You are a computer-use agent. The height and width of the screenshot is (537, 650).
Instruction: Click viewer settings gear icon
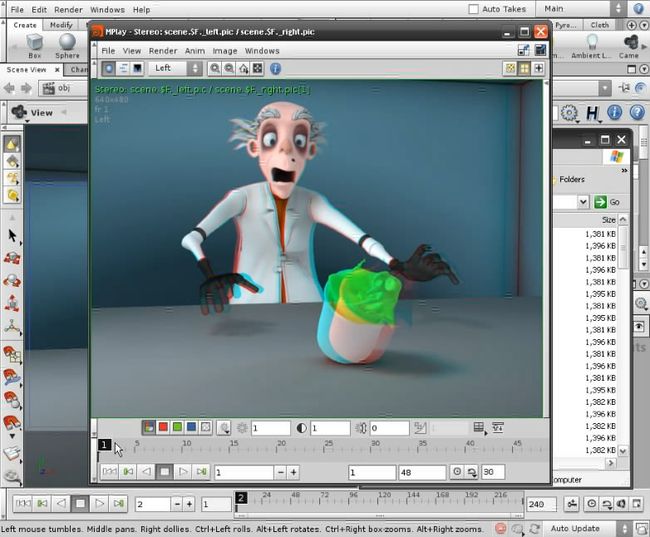(570, 113)
